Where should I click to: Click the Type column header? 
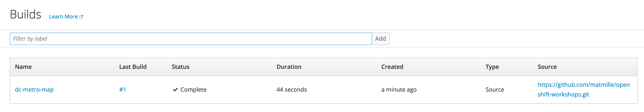tap(492, 67)
